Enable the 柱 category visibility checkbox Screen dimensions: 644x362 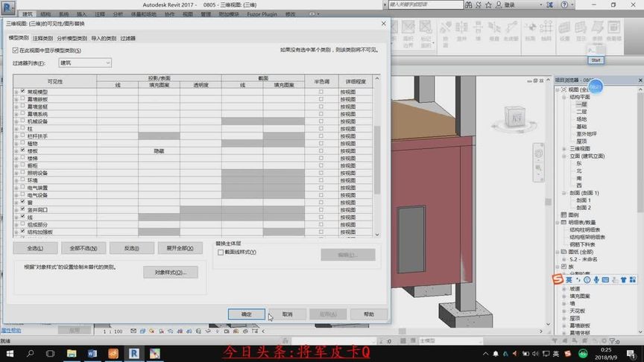pos(22,128)
